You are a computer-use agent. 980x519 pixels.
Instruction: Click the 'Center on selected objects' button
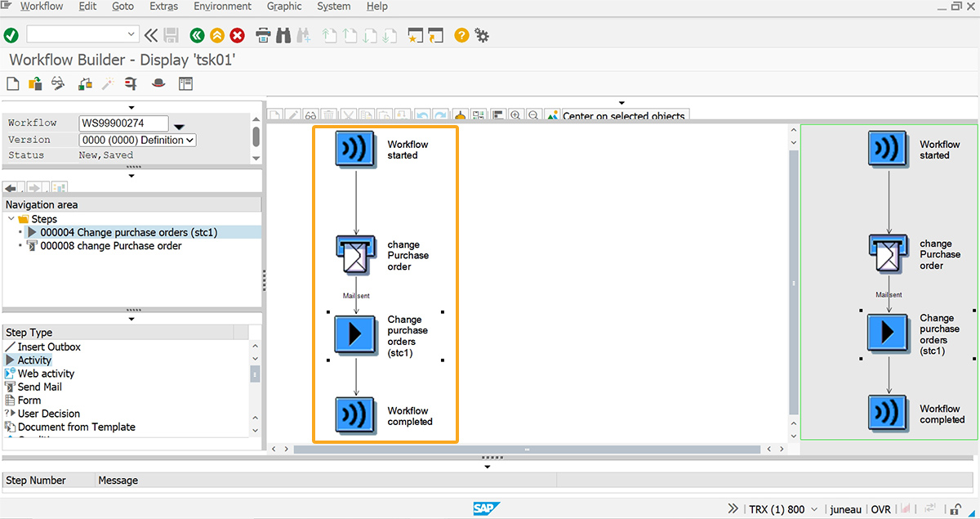pos(617,116)
